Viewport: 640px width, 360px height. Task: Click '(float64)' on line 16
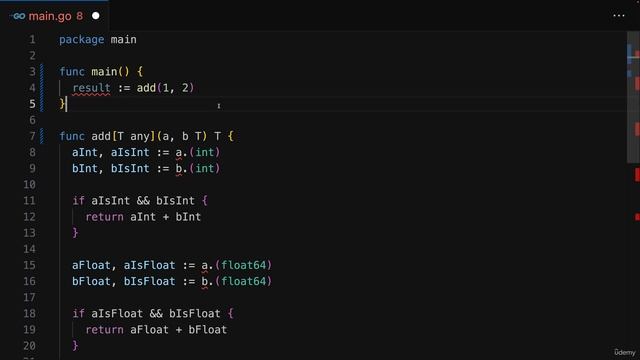[x=244, y=282]
